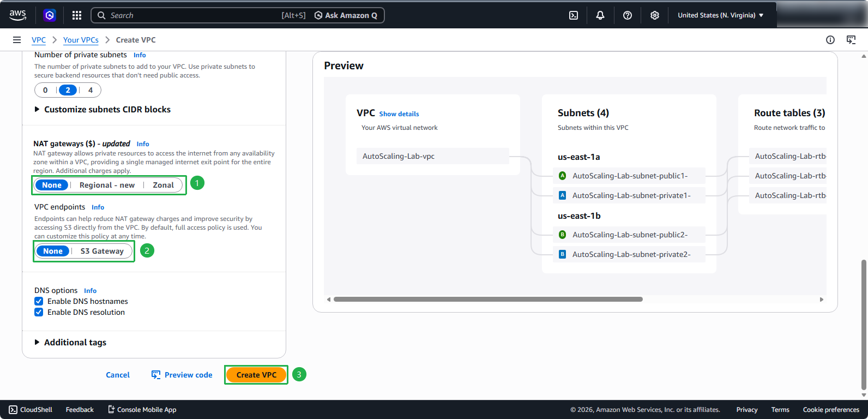Open the info panel circle icon
Screen dimensions: 868x419
pyautogui.click(x=830, y=40)
